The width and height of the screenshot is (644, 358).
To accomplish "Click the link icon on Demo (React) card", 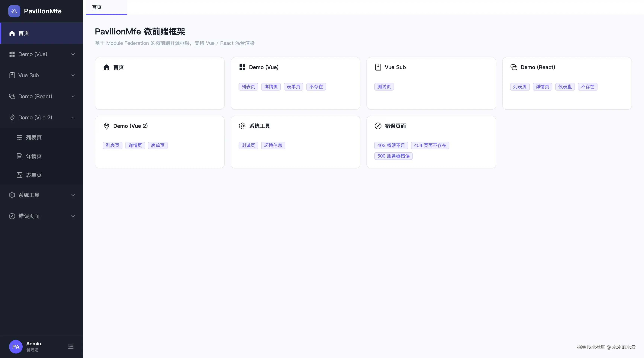I will 514,67.
